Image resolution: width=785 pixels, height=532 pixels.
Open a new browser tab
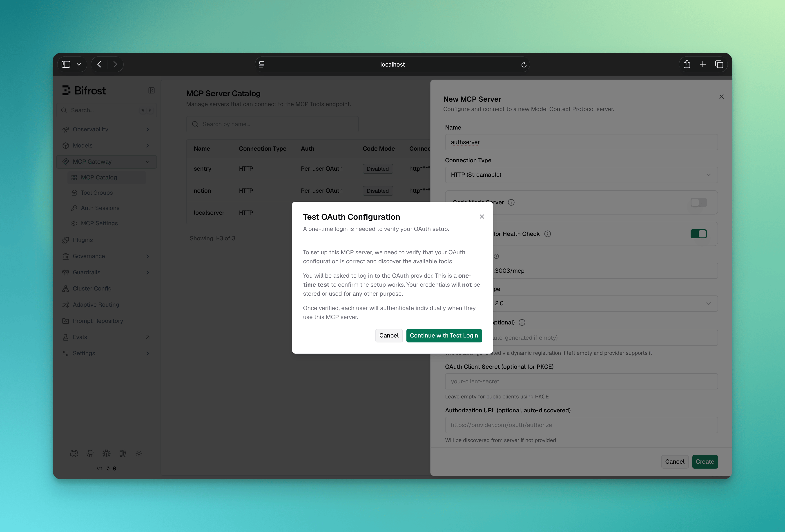pyautogui.click(x=703, y=64)
